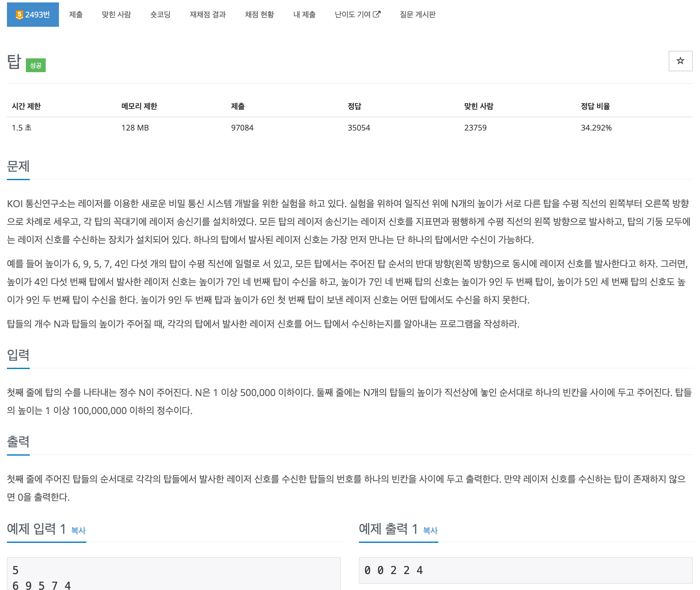Click the gold tier 5 badge icon
The width and height of the screenshot is (700, 590).
click(x=20, y=15)
